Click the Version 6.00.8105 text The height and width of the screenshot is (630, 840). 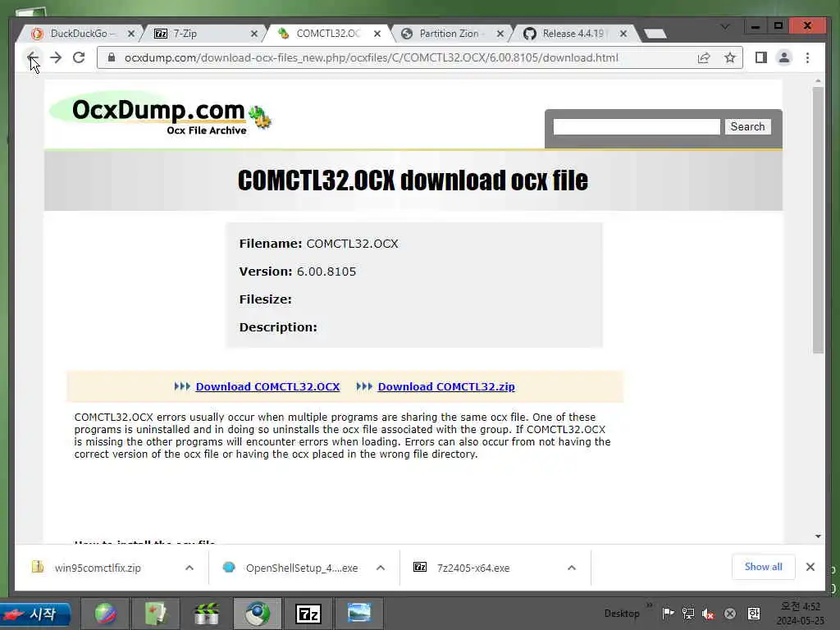tap(297, 272)
